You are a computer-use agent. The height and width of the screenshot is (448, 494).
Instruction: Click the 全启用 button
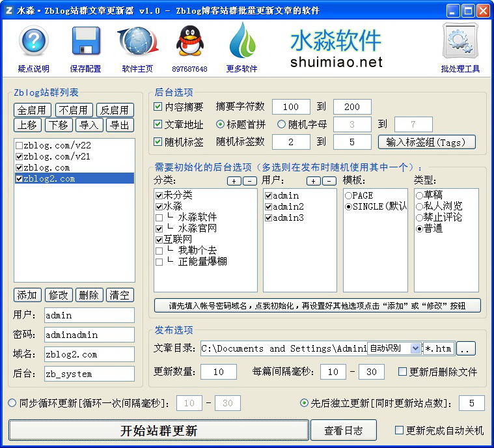(33, 110)
